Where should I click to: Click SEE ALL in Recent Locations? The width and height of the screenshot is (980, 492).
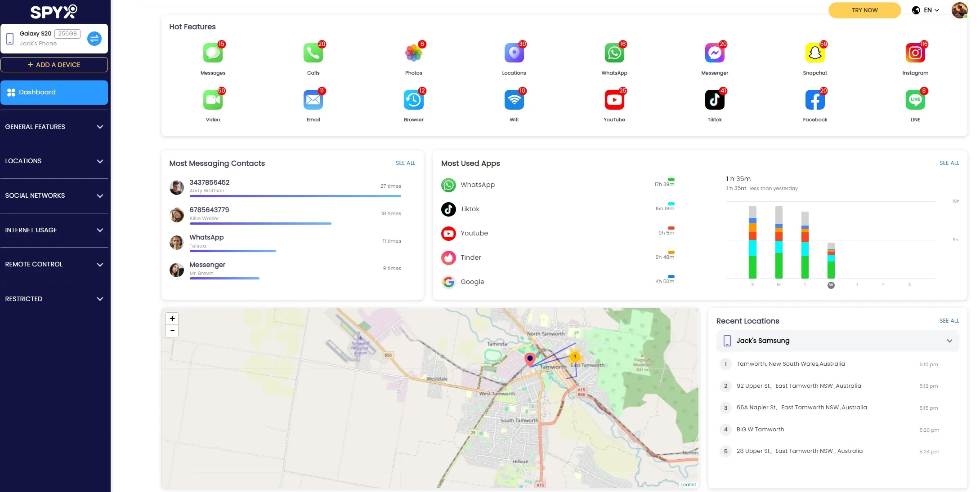[949, 321]
